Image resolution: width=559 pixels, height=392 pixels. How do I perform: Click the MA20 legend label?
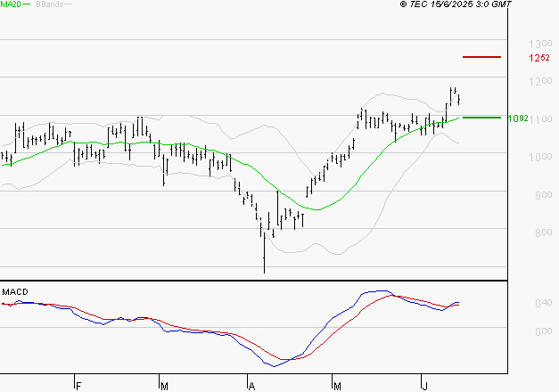pos(10,5)
